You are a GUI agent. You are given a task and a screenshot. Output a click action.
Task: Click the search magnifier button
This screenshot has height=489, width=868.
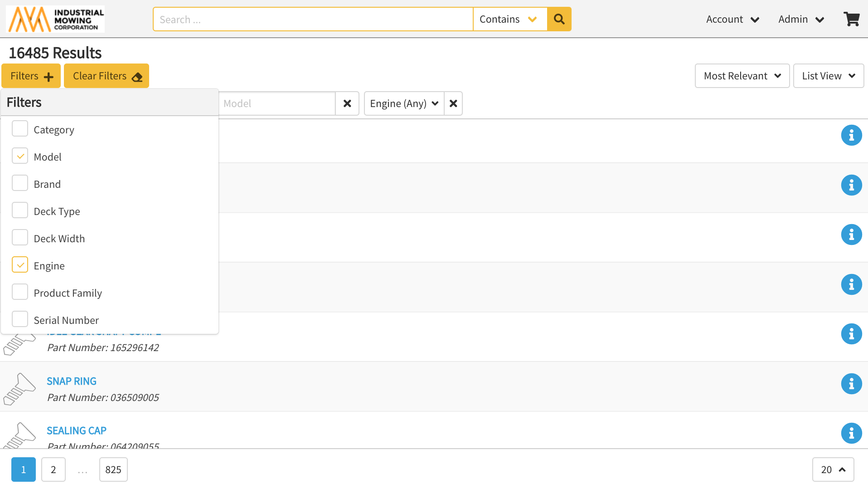[559, 19]
